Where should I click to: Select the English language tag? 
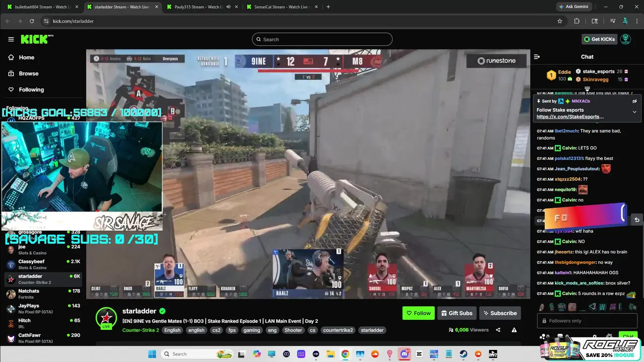click(x=172, y=330)
